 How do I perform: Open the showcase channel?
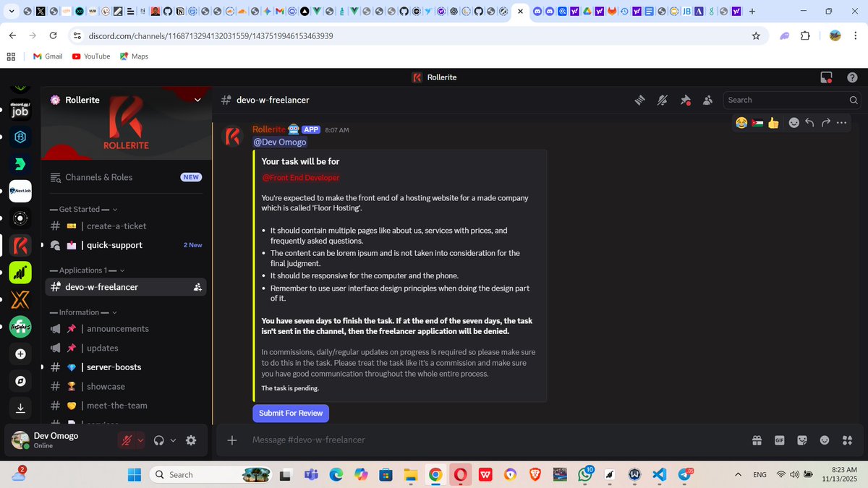tap(126, 386)
